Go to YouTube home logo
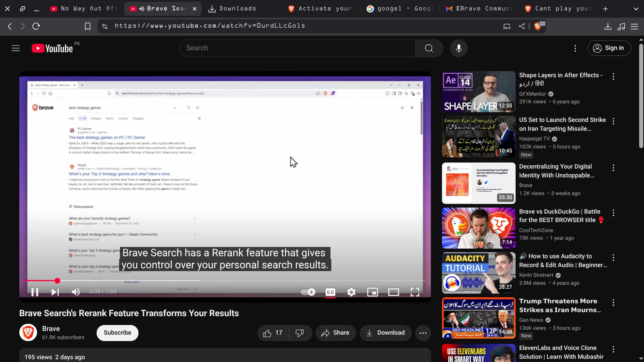Screen dimensions: 644x362 coord(52,48)
